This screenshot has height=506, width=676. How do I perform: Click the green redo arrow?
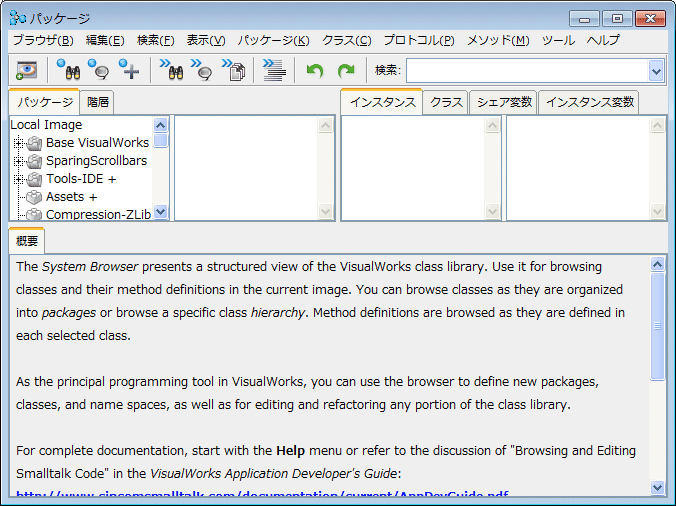(346, 70)
